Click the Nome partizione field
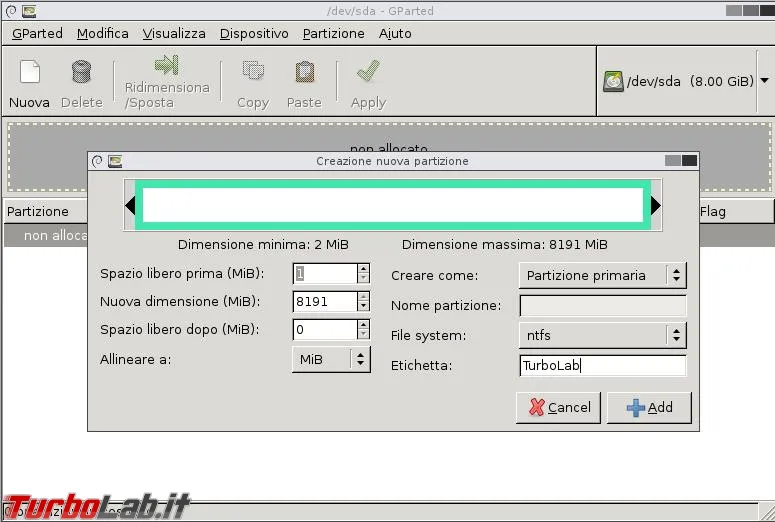 click(603, 305)
